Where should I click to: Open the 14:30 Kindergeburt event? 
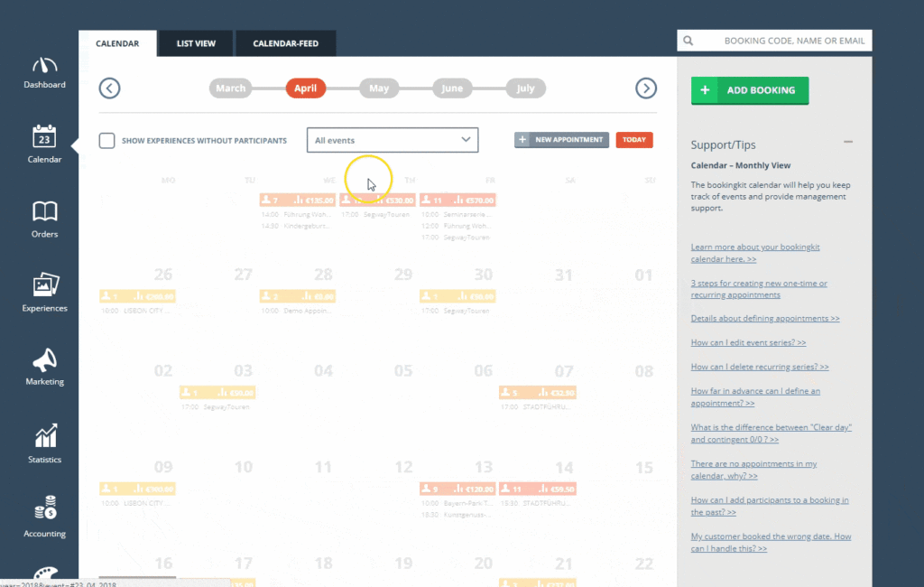coord(296,226)
